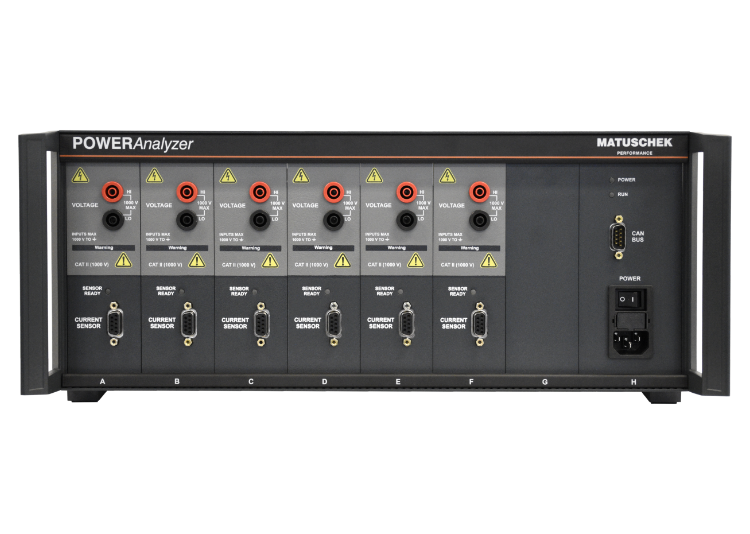The height and width of the screenshot is (534, 750).
Task: Click the black Warning bar in slot D
Action: tap(323, 248)
